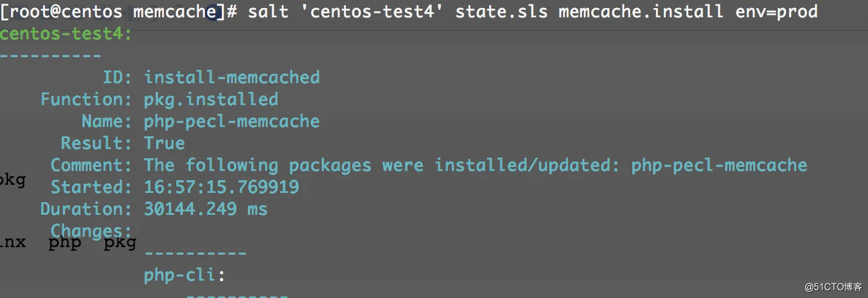Click the start time 16:57:15.769919
The height and width of the screenshot is (298, 868).
coord(221,187)
